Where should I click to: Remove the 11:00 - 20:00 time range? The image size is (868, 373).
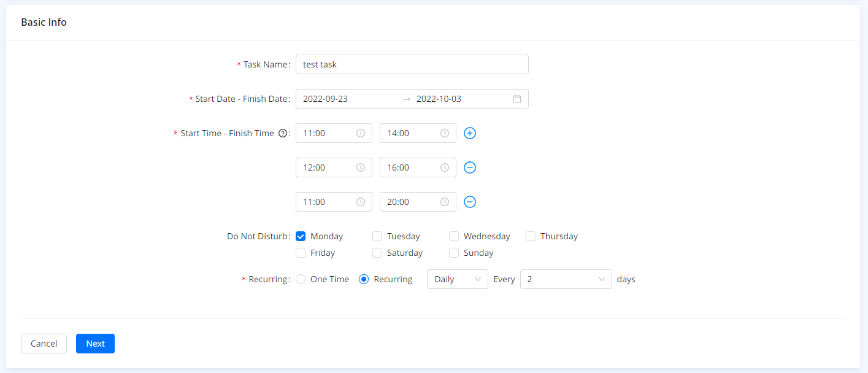pos(470,202)
